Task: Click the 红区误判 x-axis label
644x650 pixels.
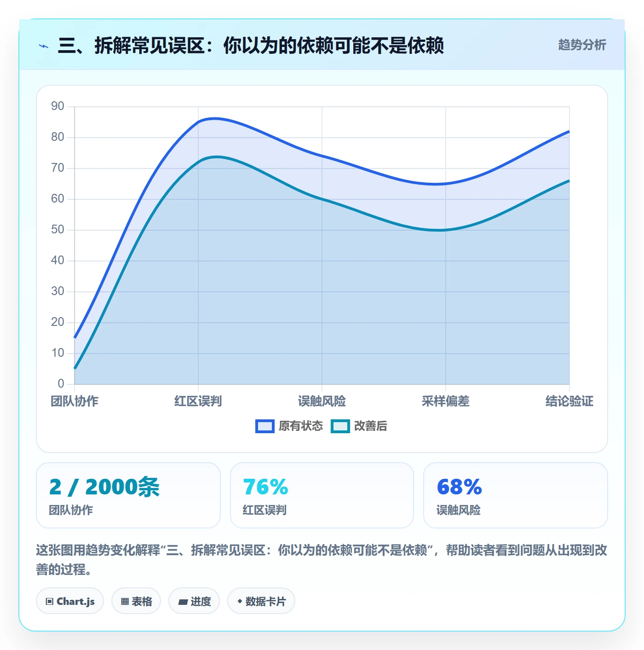Action: 198,401
